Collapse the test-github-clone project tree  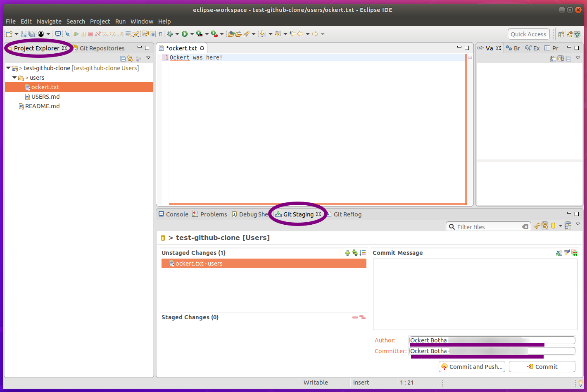[x=8, y=68]
